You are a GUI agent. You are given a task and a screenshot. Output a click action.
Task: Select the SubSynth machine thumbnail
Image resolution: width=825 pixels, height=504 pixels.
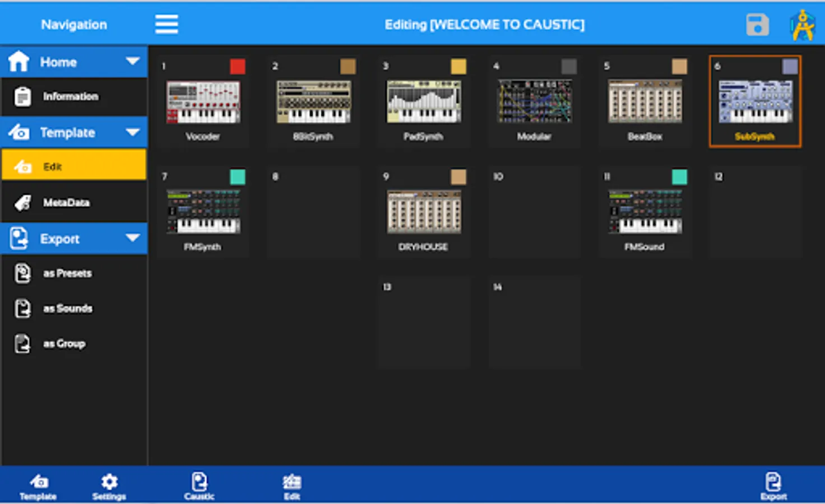click(x=756, y=102)
